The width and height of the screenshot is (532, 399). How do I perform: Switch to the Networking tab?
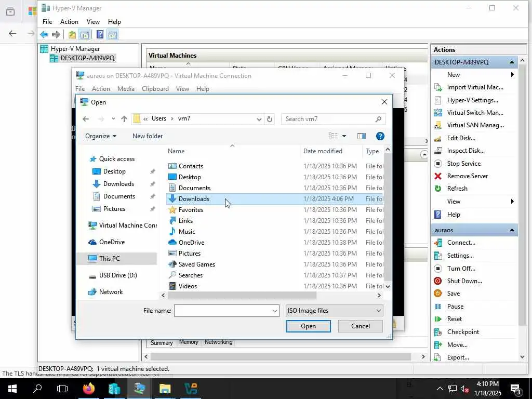pyautogui.click(x=219, y=342)
